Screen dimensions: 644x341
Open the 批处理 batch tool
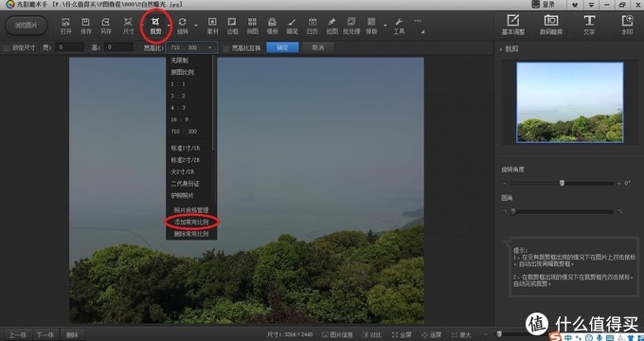click(351, 26)
